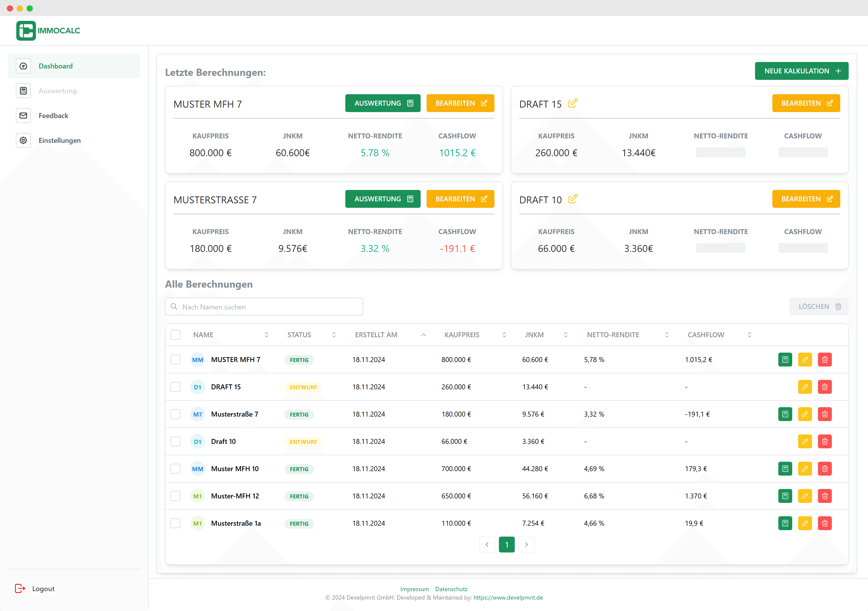
Task: Sort table using NAME column chevron
Action: point(267,335)
